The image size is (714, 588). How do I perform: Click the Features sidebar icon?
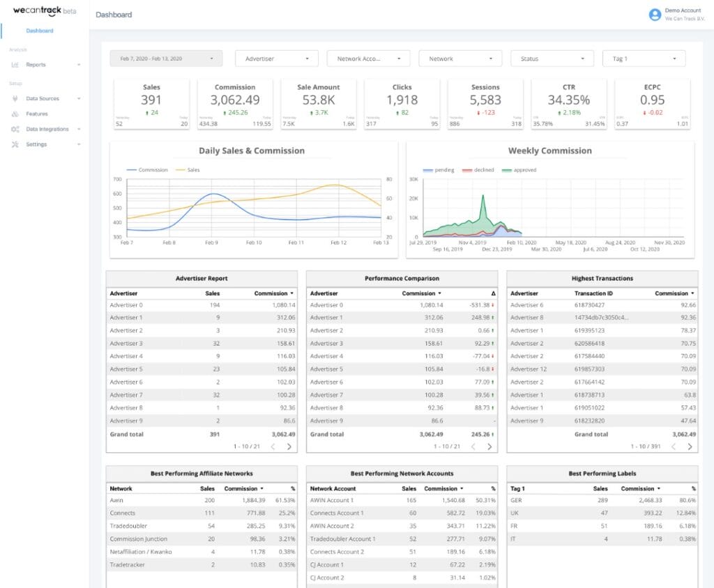click(15, 114)
